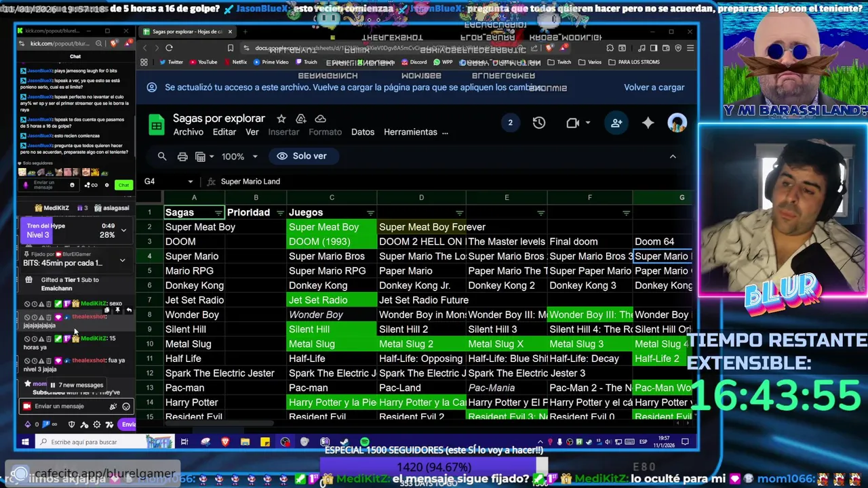Open the YouTube bookmark
The width and height of the screenshot is (868, 488).
pyautogui.click(x=203, y=62)
